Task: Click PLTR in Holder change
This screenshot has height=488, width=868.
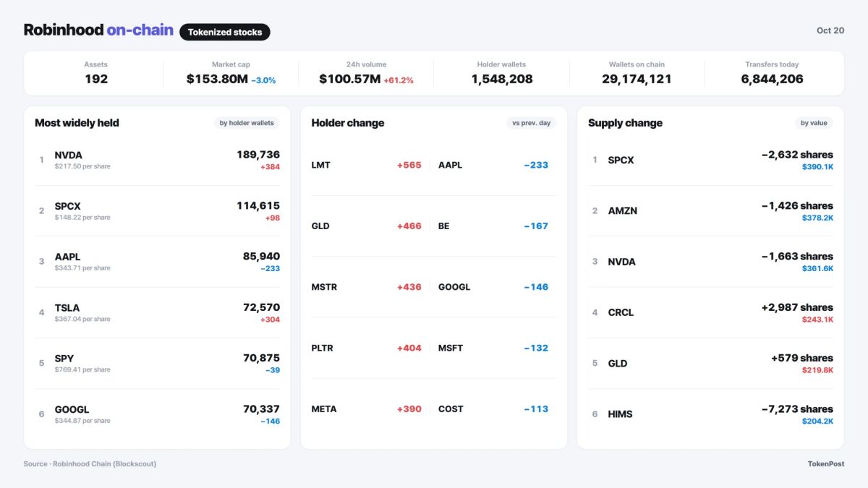Action: [x=323, y=348]
